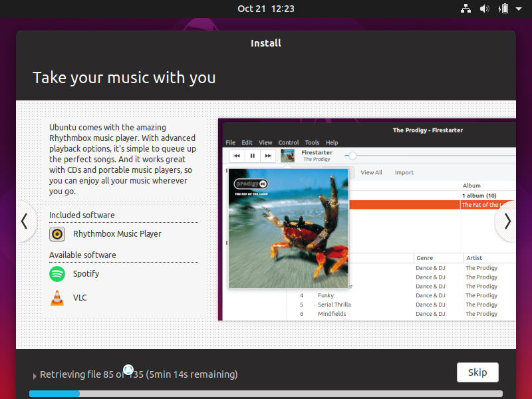This screenshot has height=399, width=532.
Task: Click the previous track button in Rhythmbox
Action: coord(237,156)
